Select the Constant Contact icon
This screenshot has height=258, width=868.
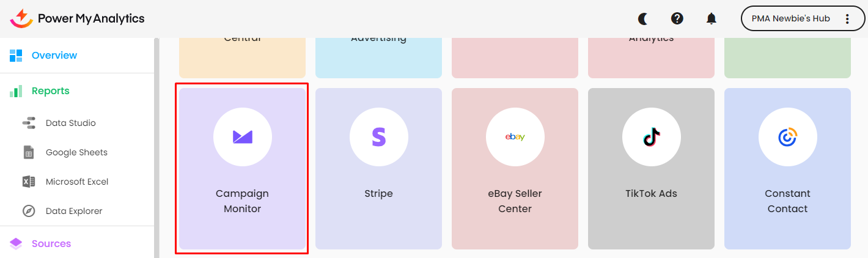(788, 137)
